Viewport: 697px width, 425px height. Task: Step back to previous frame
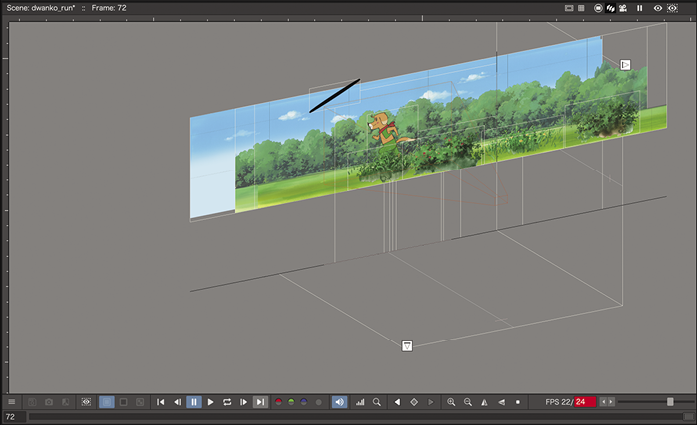(x=177, y=402)
